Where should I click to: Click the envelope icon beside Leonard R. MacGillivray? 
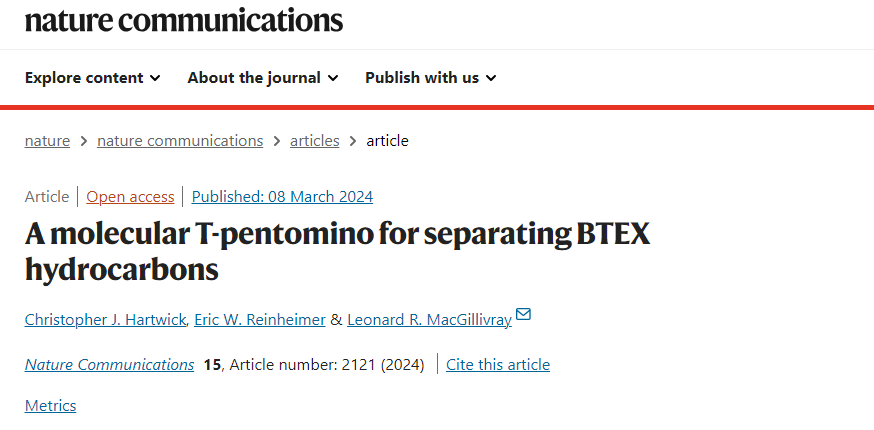click(x=523, y=315)
